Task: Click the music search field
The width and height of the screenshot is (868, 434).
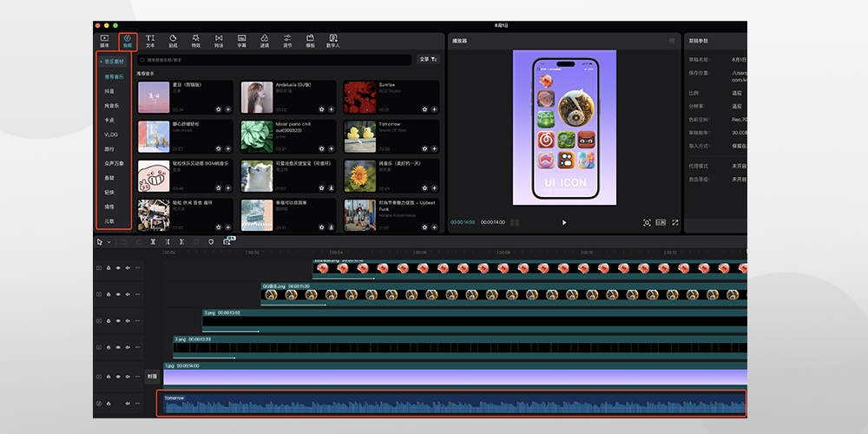Action: (274, 60)
